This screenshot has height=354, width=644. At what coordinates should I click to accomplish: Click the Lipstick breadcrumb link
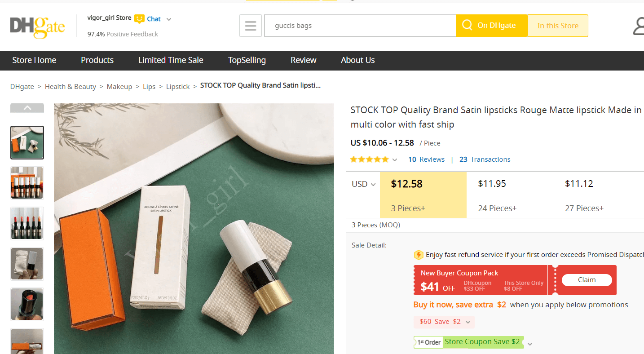click(178, 87)
